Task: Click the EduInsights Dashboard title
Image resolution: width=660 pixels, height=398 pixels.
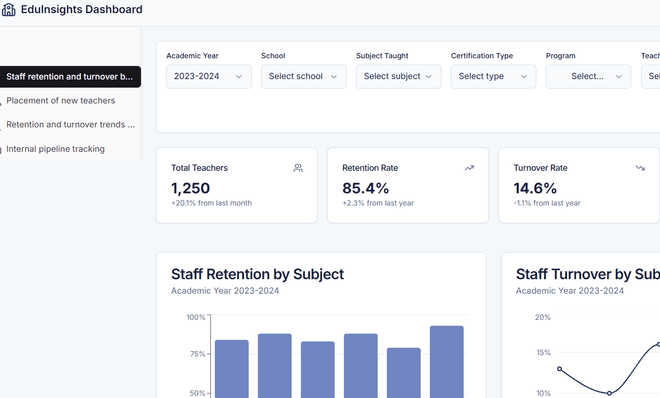Action: (82, 9)
